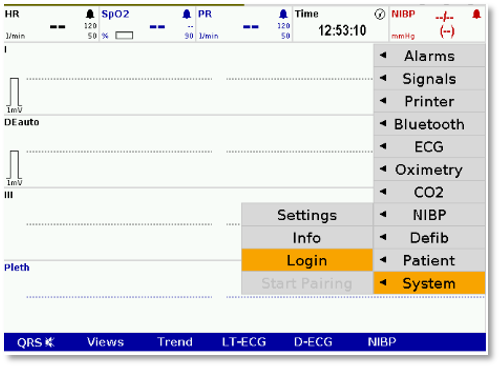
Task: Click the HR alarm bell icon
Action: tap(90, 14)
